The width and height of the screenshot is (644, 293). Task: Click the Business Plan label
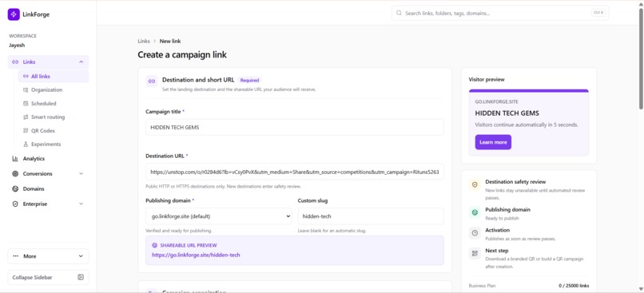(481, 286)
